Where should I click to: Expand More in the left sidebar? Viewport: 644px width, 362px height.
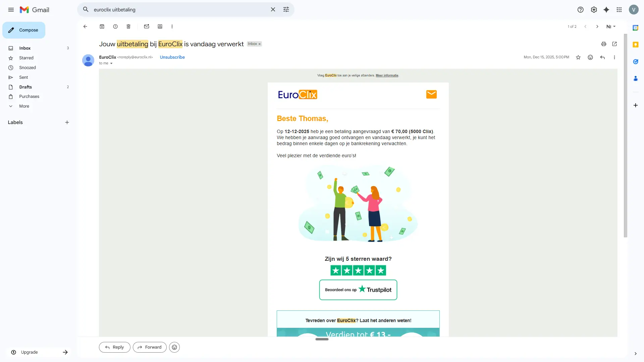coord(24,106)
